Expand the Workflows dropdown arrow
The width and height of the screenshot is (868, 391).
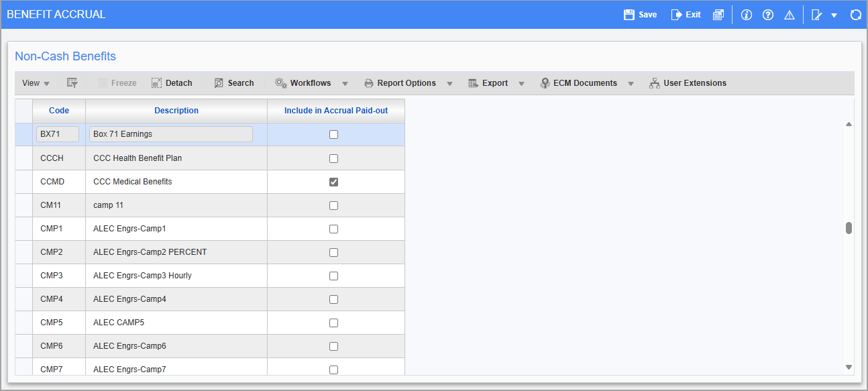345,84
